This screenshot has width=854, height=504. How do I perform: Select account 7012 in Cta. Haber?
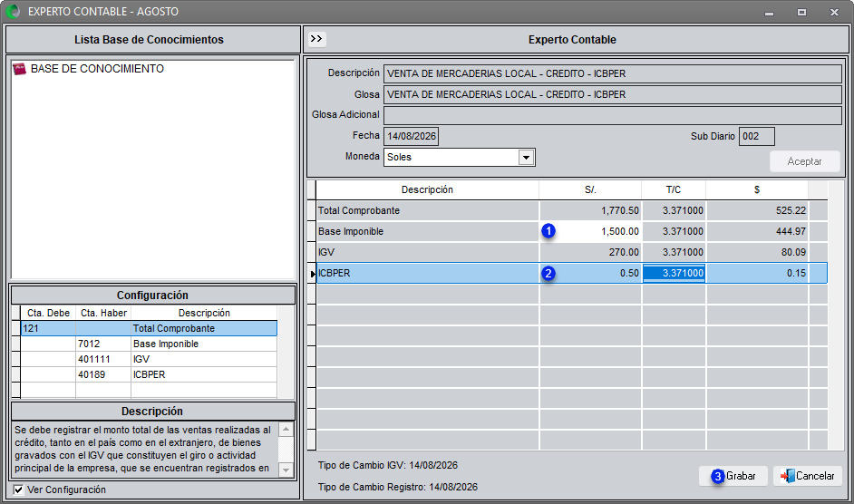coord(103,344)
